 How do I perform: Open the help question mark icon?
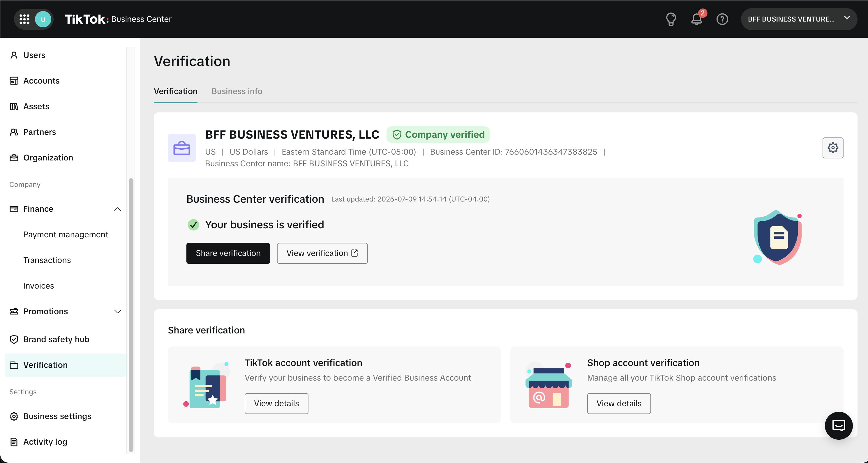coord(722,19)
